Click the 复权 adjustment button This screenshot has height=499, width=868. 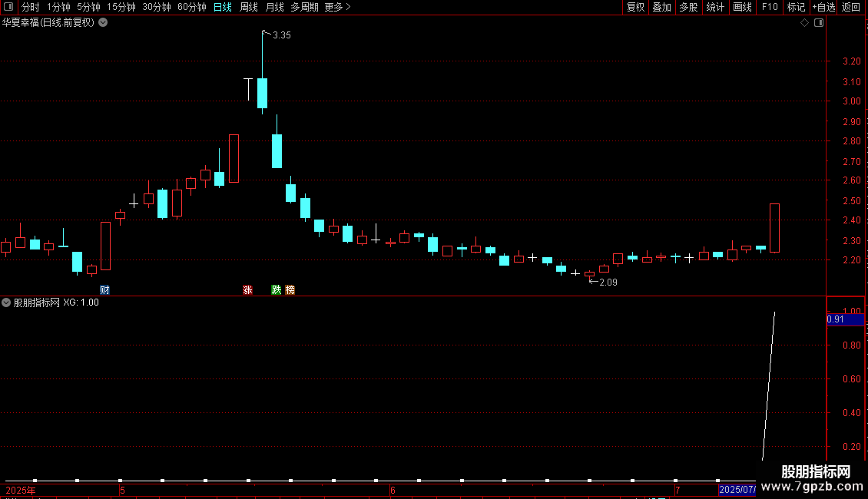click(x=635, y=7)
